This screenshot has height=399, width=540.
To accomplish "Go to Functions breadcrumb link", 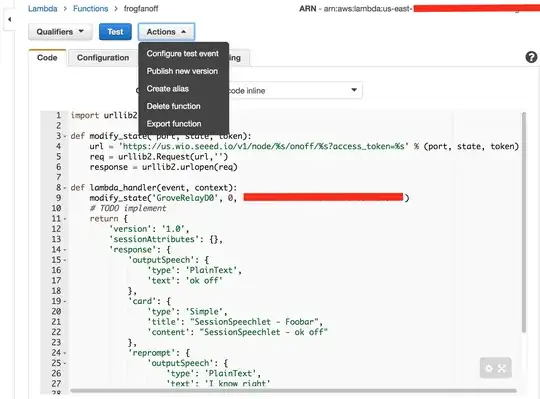I will (x=91, y=9).
